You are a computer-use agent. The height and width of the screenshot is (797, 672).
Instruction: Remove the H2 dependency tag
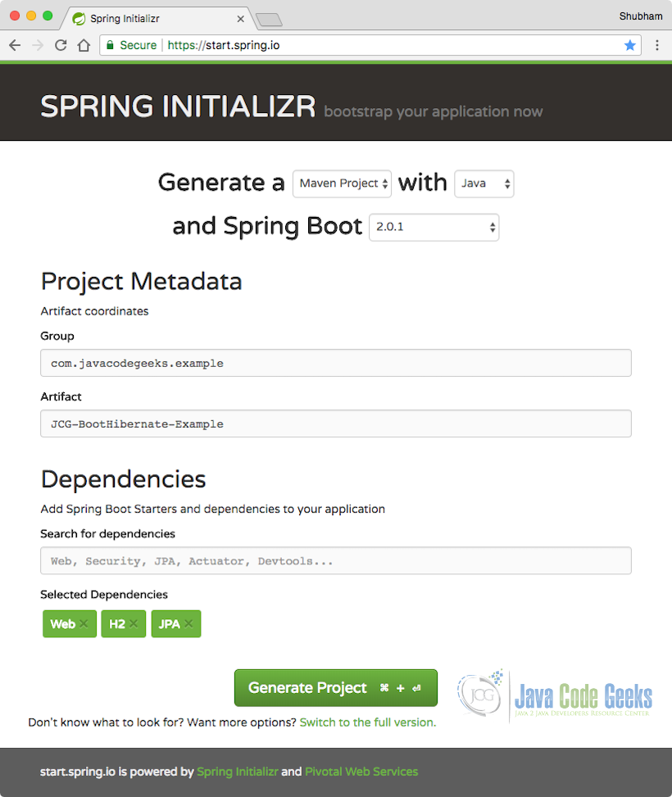(134, 623)
